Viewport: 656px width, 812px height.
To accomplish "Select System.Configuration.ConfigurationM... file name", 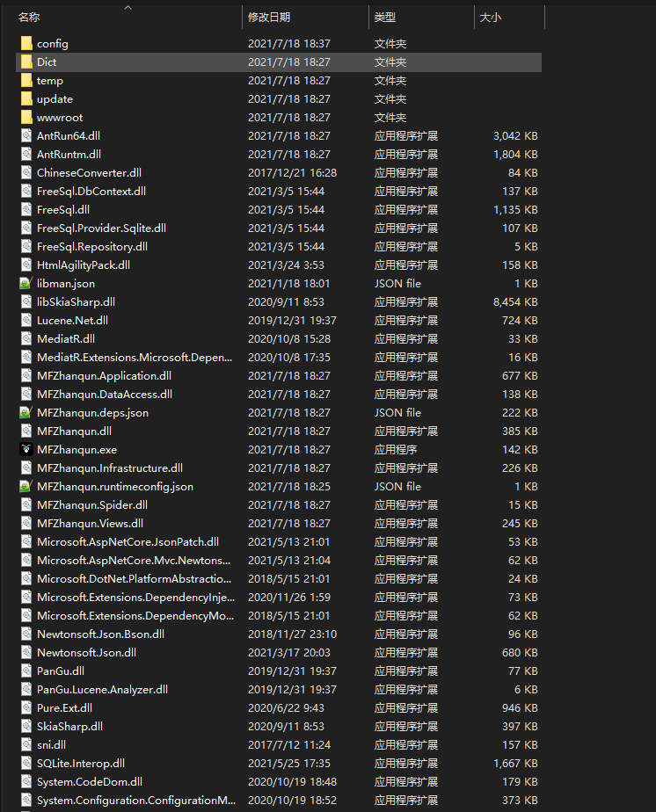I will pos(136,801).
